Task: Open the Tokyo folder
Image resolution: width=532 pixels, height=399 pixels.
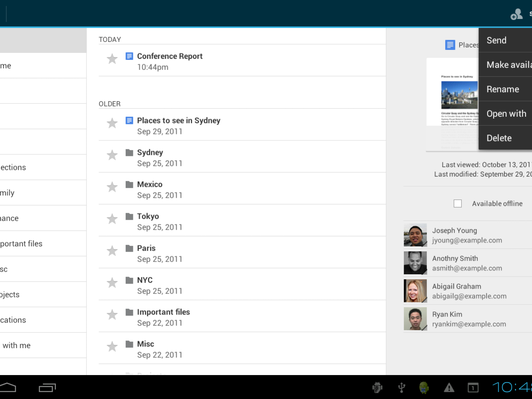Action: pyautogui.click(x=148, y=216)
